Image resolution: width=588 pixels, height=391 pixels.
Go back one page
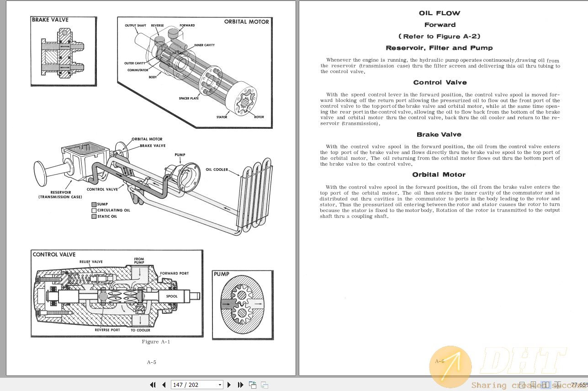(164, 385)
